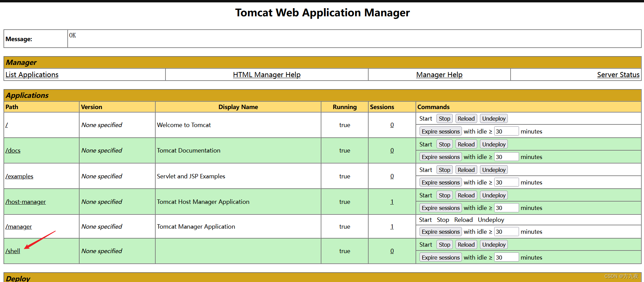Viewport: 644px width, 282px height.
Task: Focus idle minutes field for /manager
Action: (x=506, y=232)
